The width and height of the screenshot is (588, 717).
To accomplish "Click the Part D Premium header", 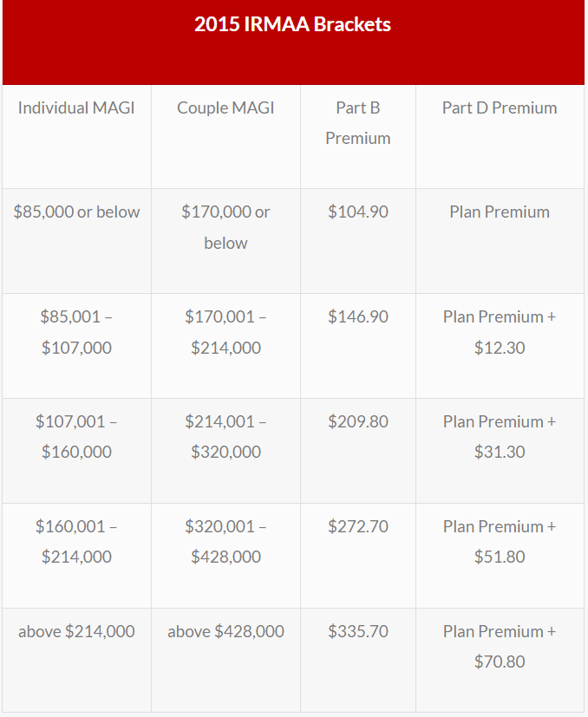I will point(500,108).
